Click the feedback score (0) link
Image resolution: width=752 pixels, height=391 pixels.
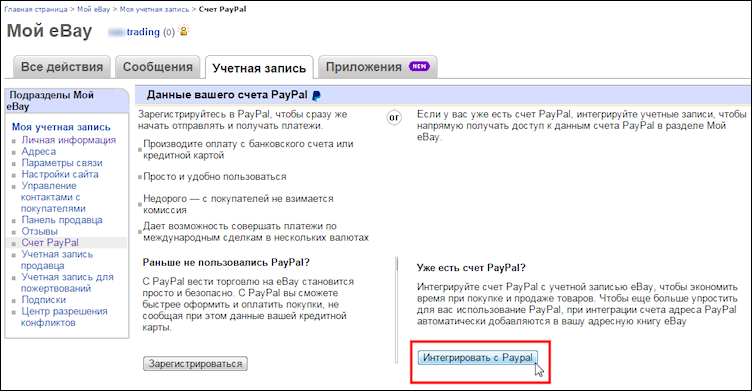(168, 32)
